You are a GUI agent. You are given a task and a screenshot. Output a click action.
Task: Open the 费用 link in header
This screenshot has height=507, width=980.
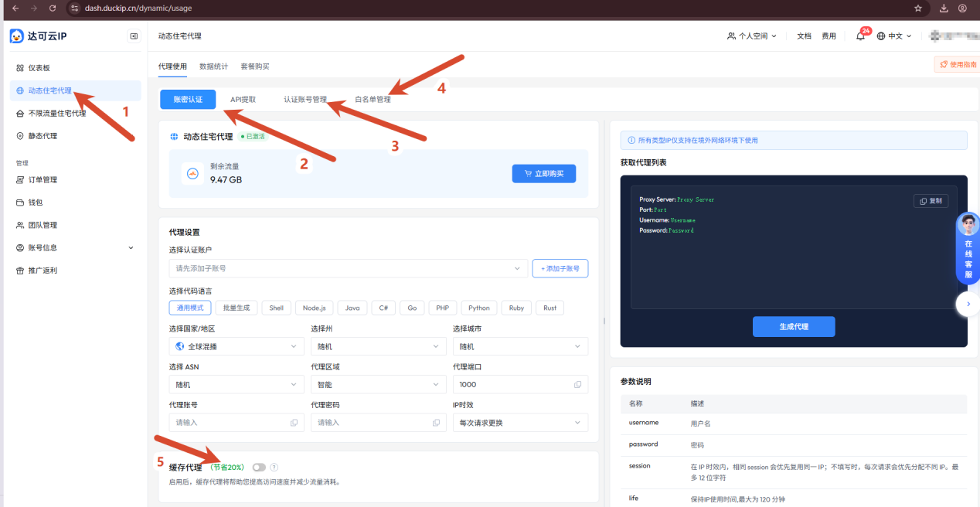pos(829,36)
